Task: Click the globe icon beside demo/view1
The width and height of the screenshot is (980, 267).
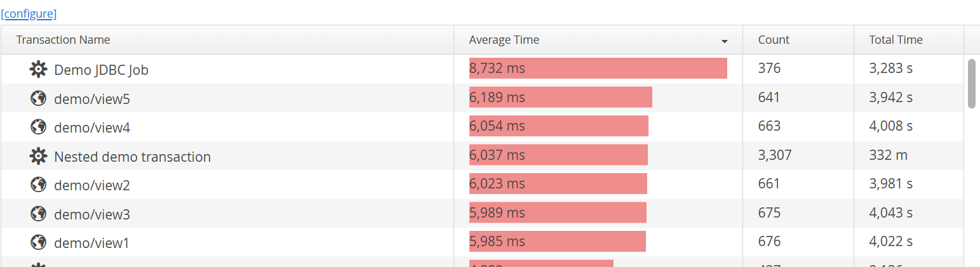Action: pyautogui.click(x=39, y=242)
